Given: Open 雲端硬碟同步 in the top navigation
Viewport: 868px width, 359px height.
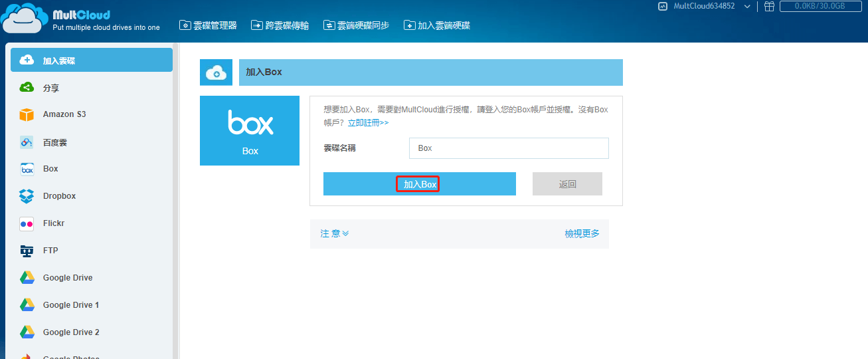Looking at the screenshot, I should click(x=356, y=25).
